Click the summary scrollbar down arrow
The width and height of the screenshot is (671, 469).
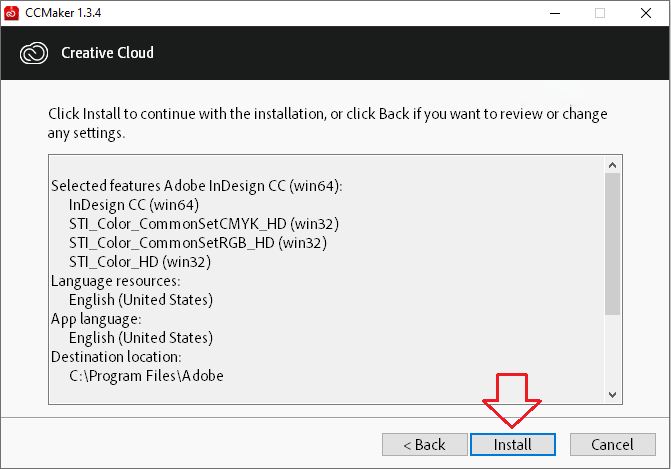612,396
